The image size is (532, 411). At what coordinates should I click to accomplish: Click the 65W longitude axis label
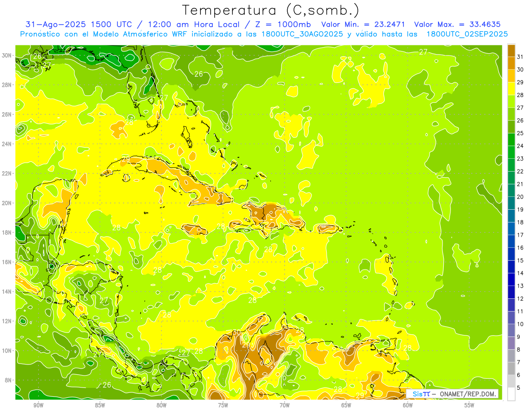[x=346, y=405]
